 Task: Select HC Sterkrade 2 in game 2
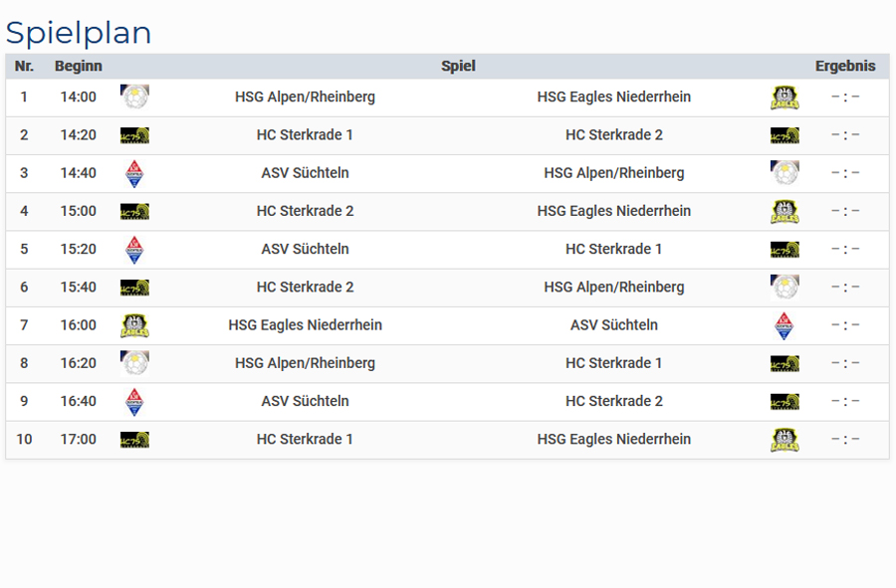click(613, 135)
